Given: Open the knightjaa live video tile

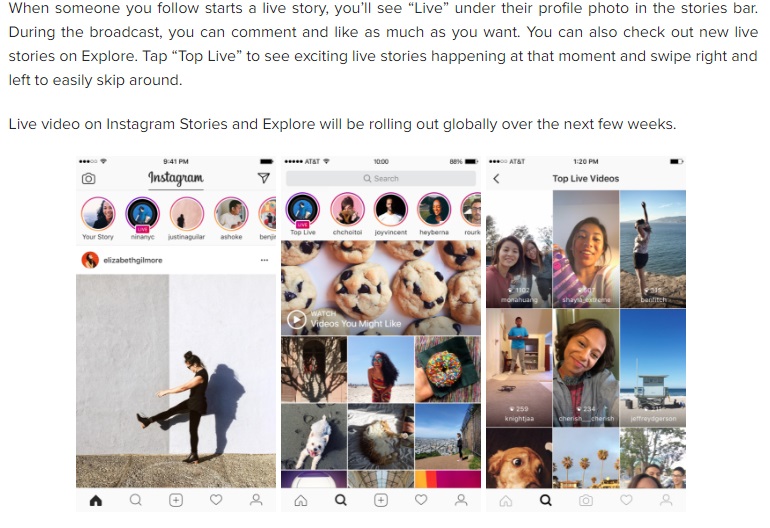Looking at the screenshot, I should [519, 367].
